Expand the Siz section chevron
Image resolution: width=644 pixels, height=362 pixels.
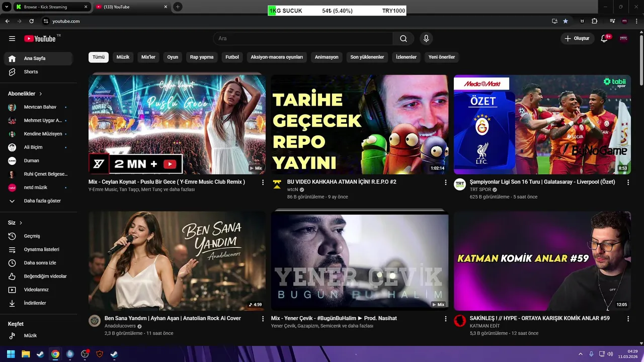[x=21, y=223]
